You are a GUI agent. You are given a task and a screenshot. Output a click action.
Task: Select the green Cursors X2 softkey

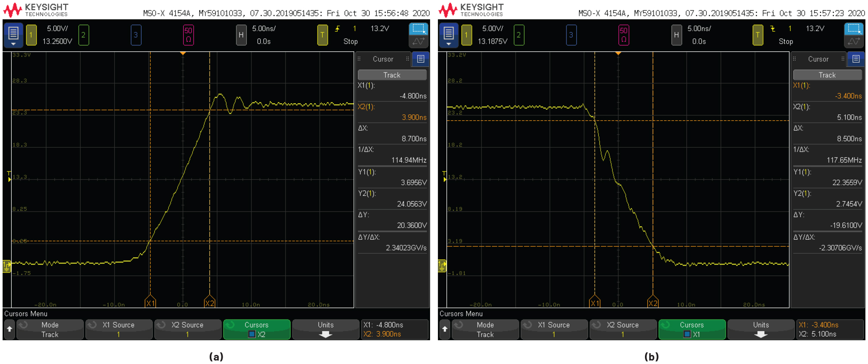[x=257, y=329]
